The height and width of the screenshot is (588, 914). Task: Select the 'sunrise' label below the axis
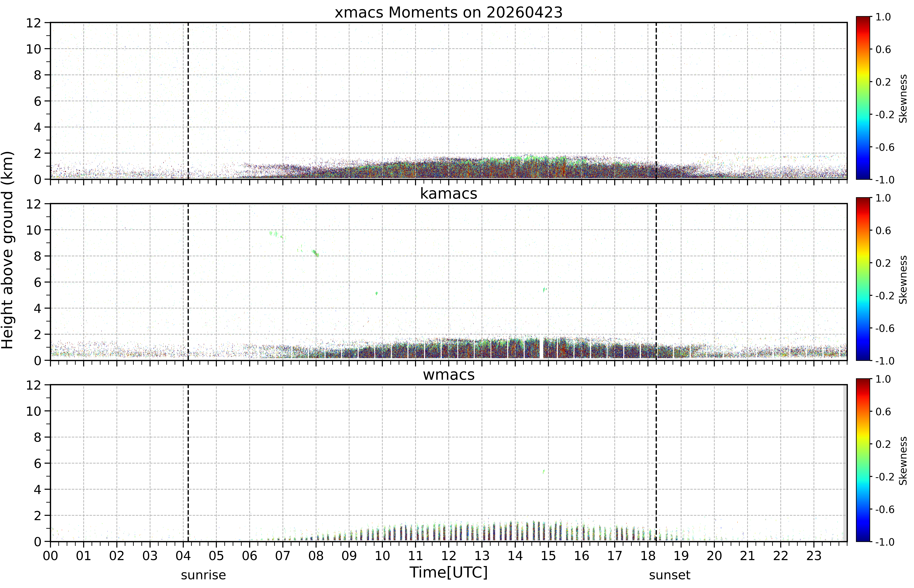pyautogui.click(x=204, y=575)
